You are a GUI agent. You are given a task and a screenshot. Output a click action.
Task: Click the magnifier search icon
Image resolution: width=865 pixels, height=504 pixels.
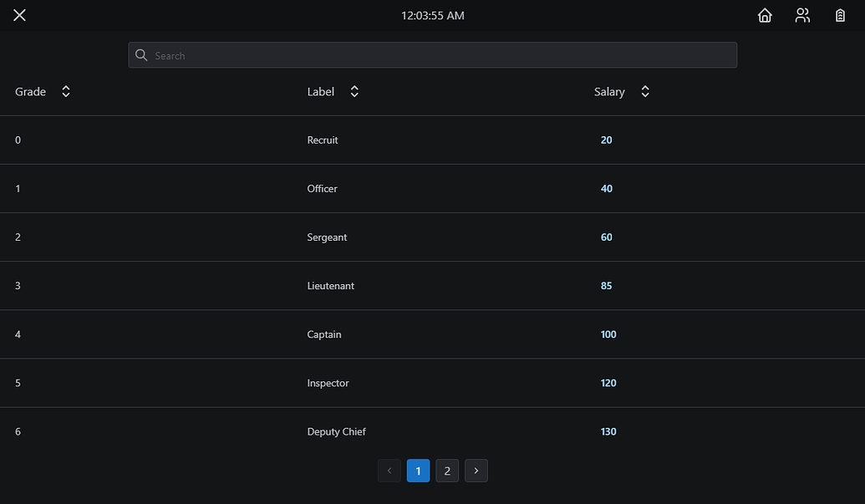pyautogui.click(x=141, y=55)
